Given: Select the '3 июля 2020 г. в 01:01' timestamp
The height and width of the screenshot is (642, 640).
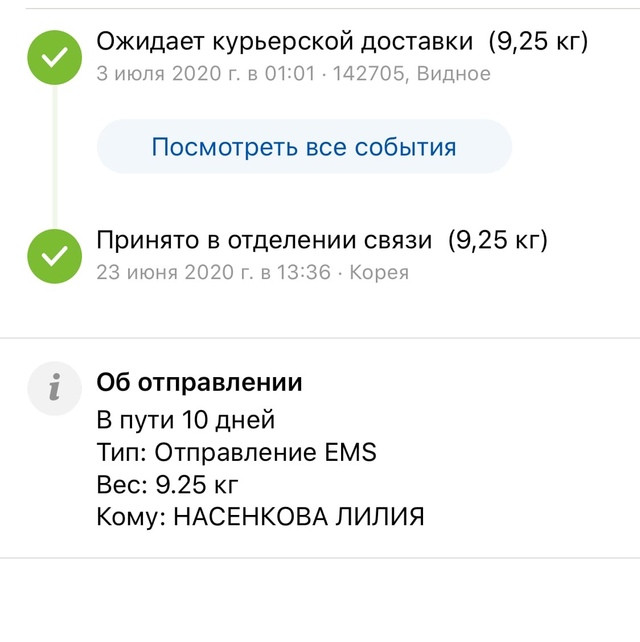Looking at the screenshot, I should [206, 74].
